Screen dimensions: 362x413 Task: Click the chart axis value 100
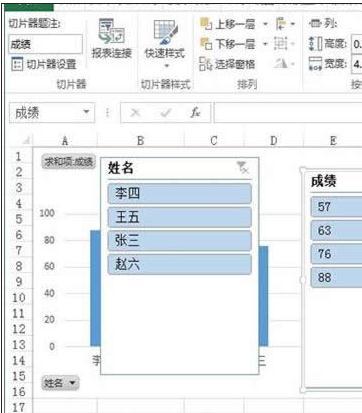(47, 213)
